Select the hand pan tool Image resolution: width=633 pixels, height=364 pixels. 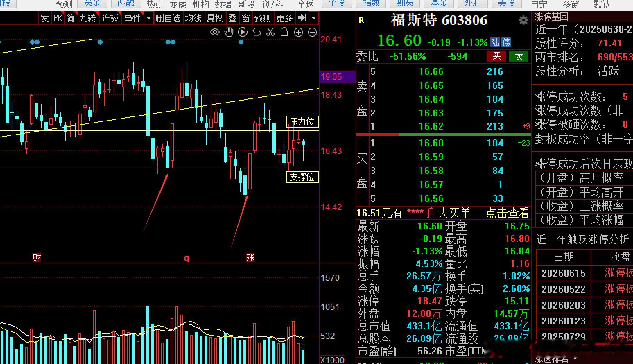(x=229, y=32)
